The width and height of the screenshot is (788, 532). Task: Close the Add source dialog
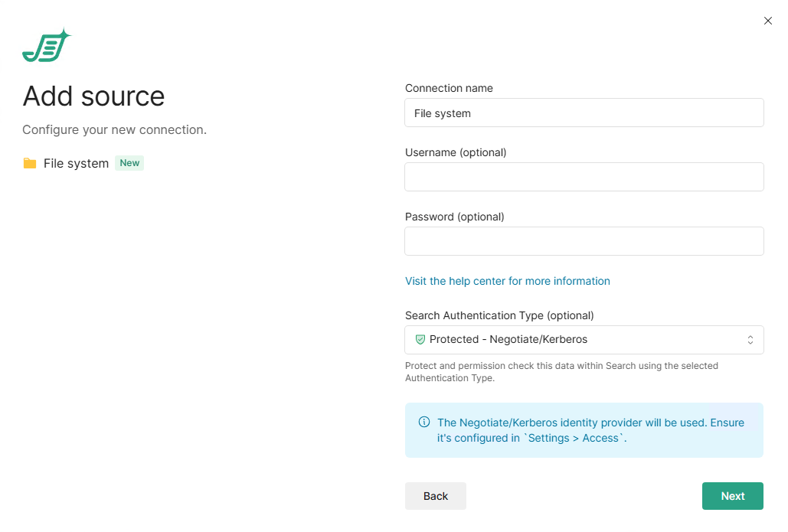(767, 21)
